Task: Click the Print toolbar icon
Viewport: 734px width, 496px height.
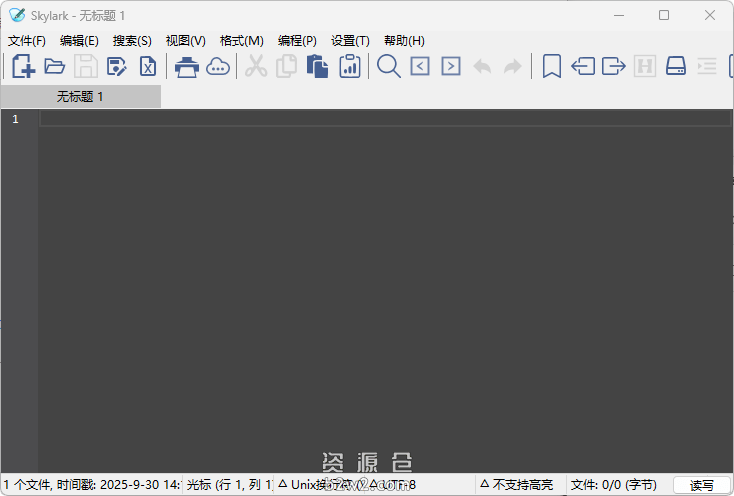Action: (187, 67)
